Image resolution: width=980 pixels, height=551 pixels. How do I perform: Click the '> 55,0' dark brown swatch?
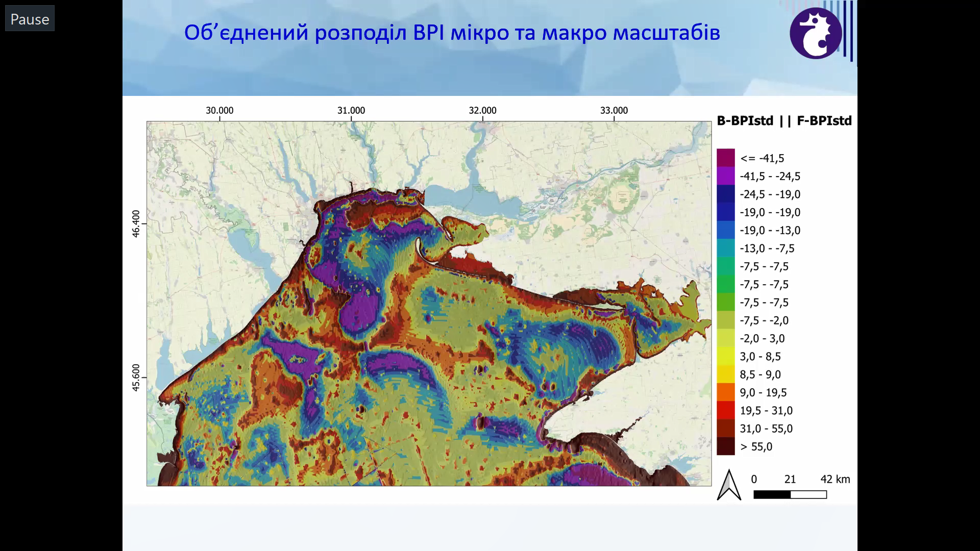(x=725, y=446)
